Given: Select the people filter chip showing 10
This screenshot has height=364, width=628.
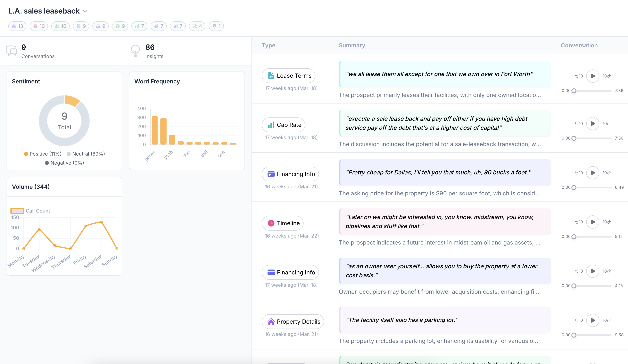Looking at the screenshot, I should [x=60, y=26].
